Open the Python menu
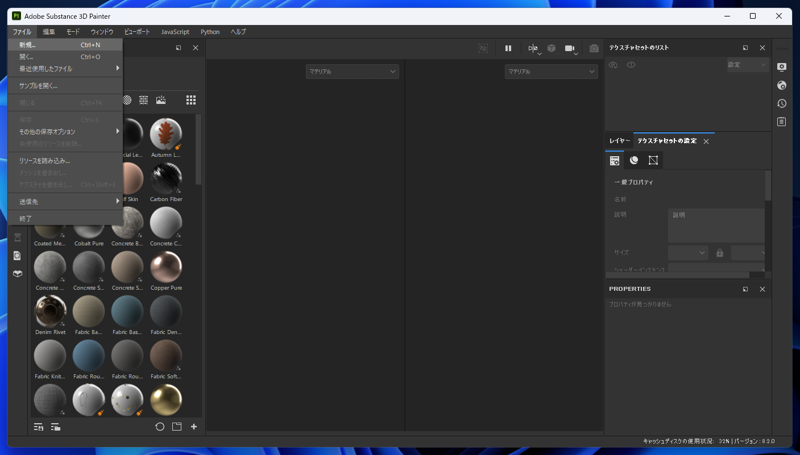Screen dimensions: 800x455 pos(210,32)
